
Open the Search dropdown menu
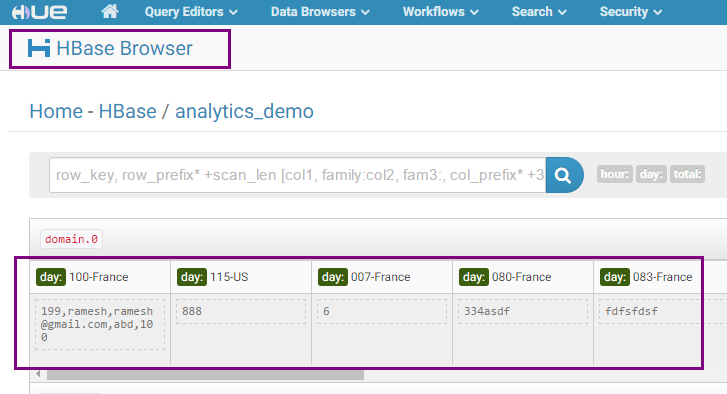coord(539,12)
